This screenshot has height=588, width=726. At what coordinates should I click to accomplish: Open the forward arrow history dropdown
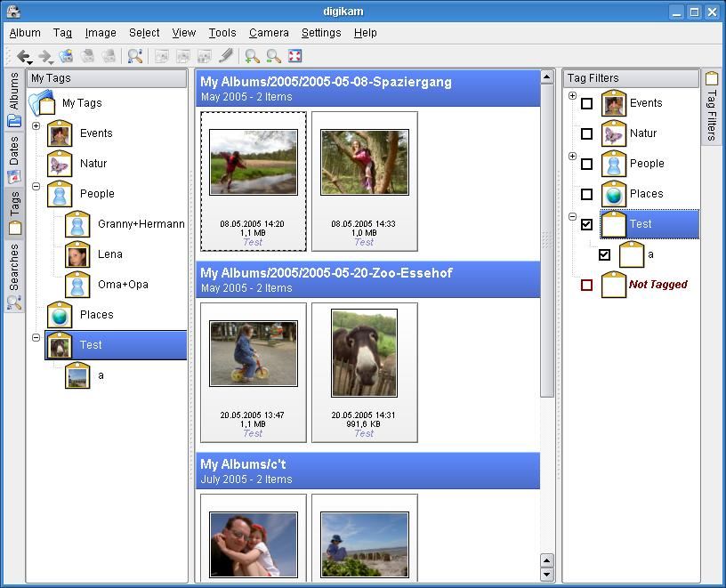(x=51, y=62)
